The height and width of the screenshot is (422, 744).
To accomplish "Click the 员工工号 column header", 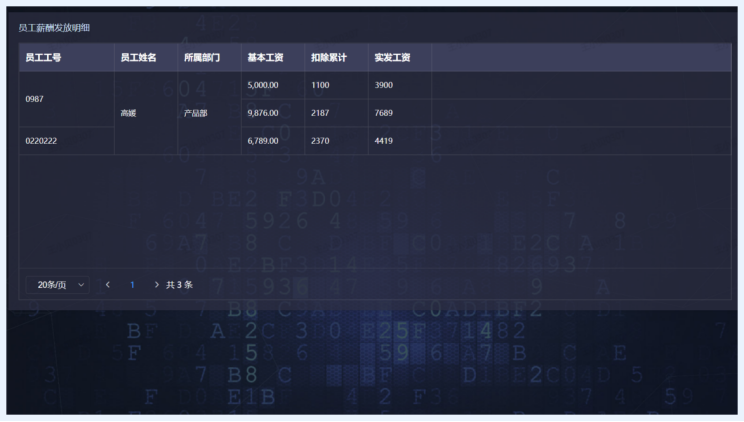I will pyautogui.click(x=43, y=58).
